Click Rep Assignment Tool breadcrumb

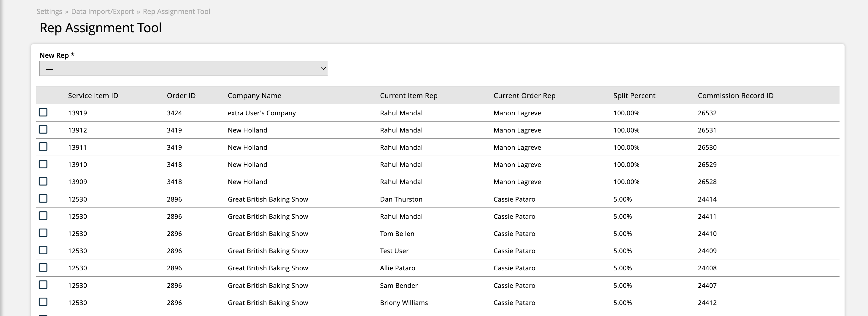pyautogui.click(x=176, y=12)
